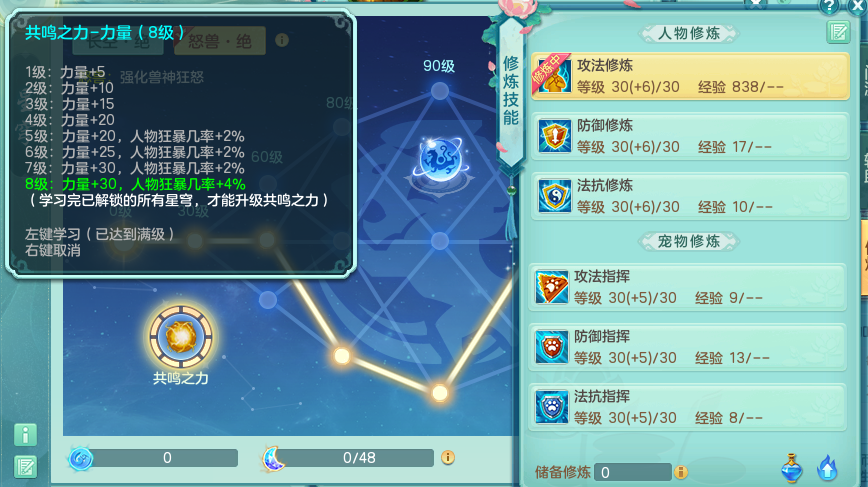Viewport: 868px width, 487px height.
Task: Select the 攻法修炼 training row
Action: coord(690,76)
